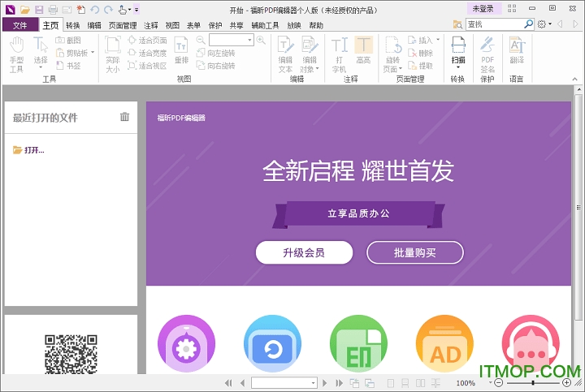Click Extract pages (提取) icon
Screen dimensions: 585x392
[x=420, y=66]
